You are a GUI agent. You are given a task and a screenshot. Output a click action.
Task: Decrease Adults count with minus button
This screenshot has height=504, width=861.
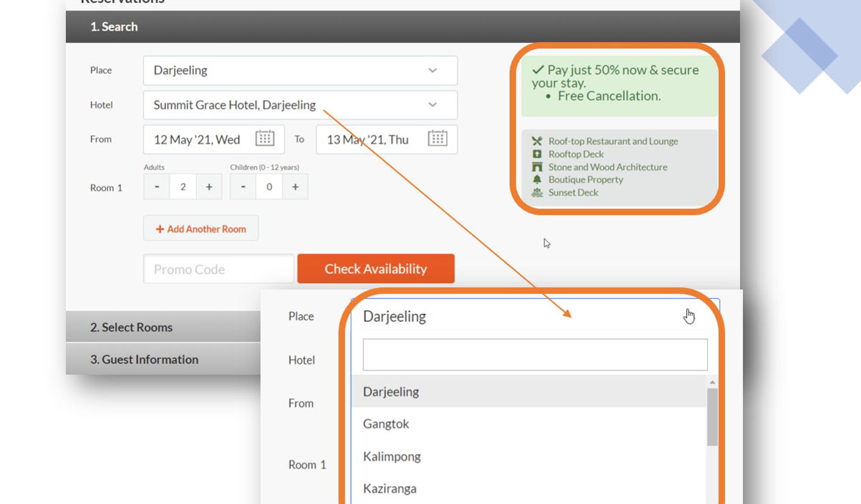[157, 187]
